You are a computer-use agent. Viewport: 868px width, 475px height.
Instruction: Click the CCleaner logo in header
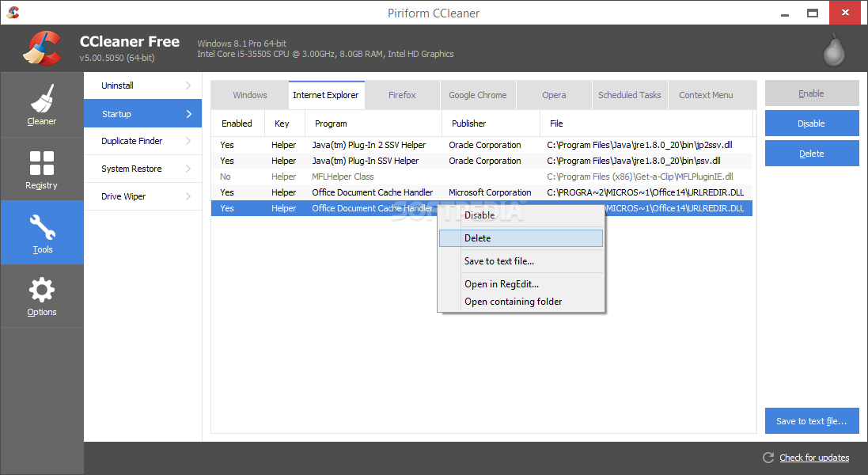43,48
